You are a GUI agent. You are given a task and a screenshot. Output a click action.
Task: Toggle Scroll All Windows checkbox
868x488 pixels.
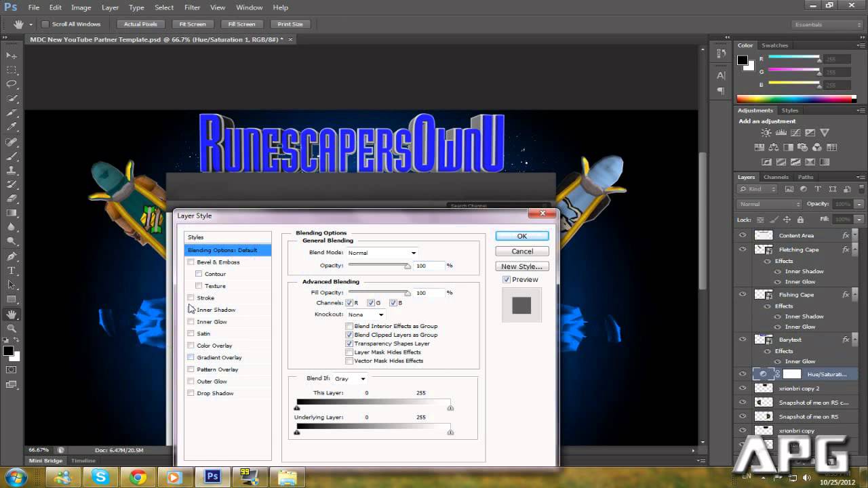click(45, 24)
